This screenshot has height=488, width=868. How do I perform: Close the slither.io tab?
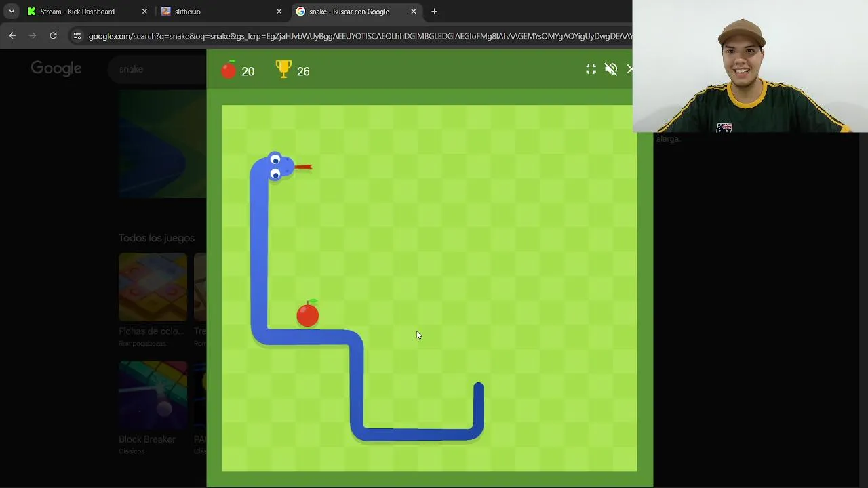tap(279, 12)
